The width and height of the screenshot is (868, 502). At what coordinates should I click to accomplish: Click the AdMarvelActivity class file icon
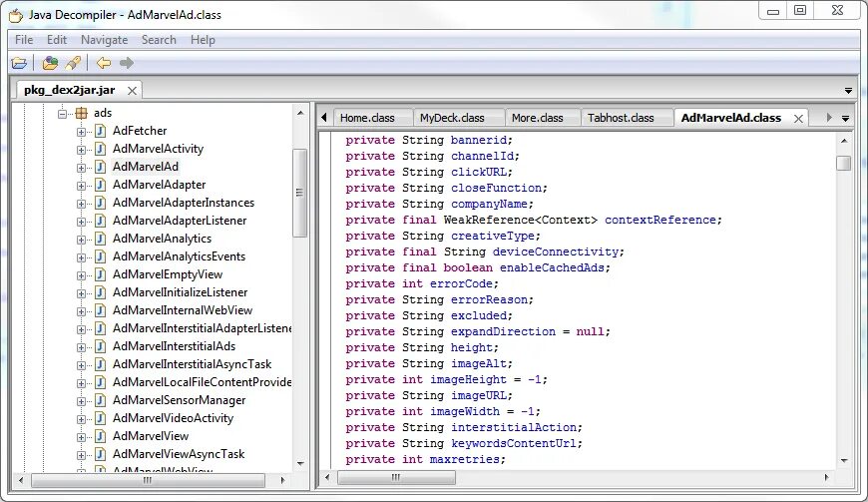tap(100, 149)
